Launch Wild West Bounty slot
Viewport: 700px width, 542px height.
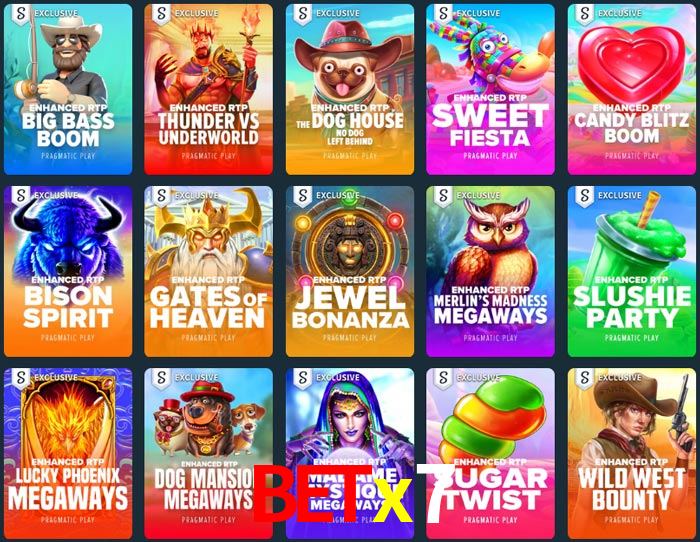point(632,454)
